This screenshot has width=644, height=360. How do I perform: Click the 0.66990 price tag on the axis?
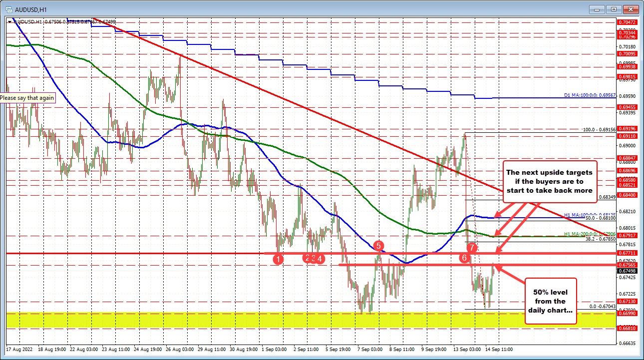tap(628, 313)
